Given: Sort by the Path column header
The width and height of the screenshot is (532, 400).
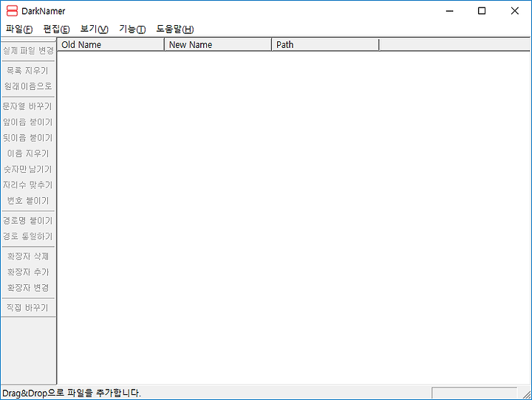Looking at the screenshot, I should (325, 45).
